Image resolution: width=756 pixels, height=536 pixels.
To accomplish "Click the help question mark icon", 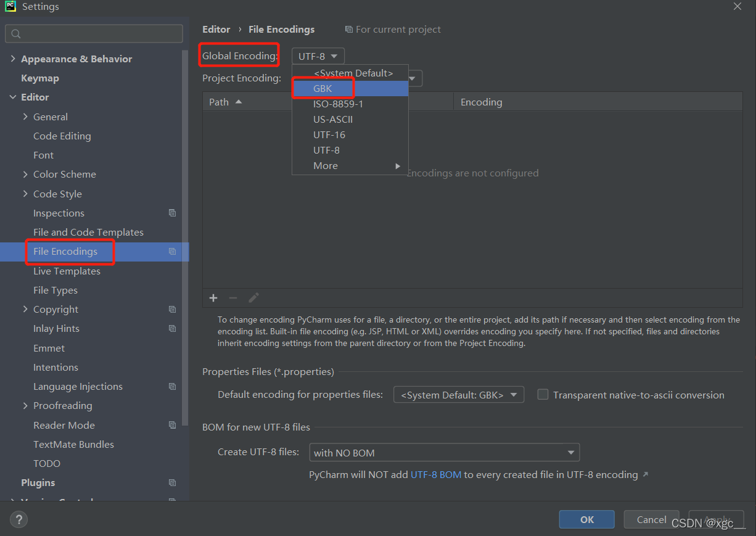I will (x=19, y=519).
